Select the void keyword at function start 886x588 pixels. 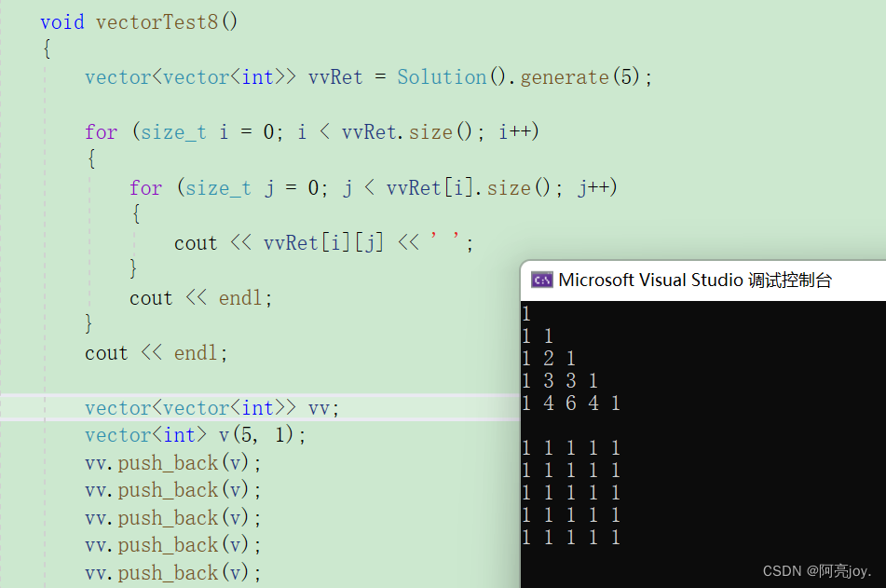[61, 21]
